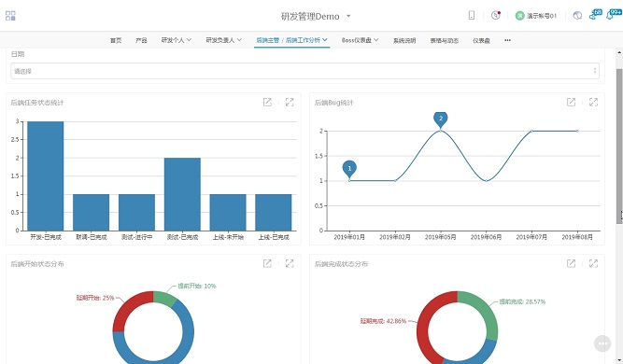Open the 系统说明 tab
This screenshot has width=623, height=364.
404,40
